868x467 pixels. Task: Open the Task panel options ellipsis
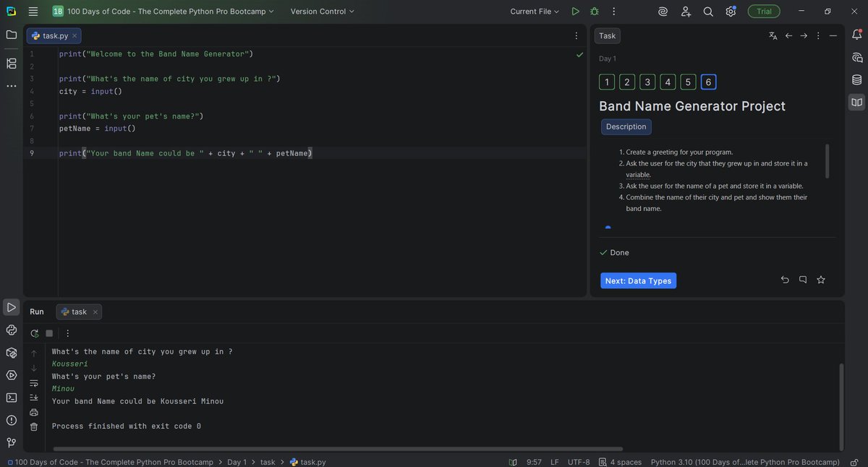pos(818,35)
